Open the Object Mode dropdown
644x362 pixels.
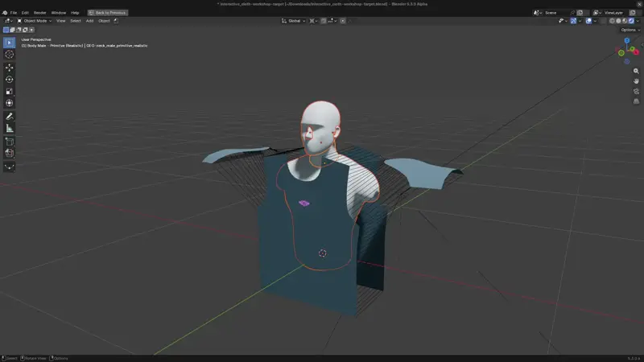click(x=35, y=21)
